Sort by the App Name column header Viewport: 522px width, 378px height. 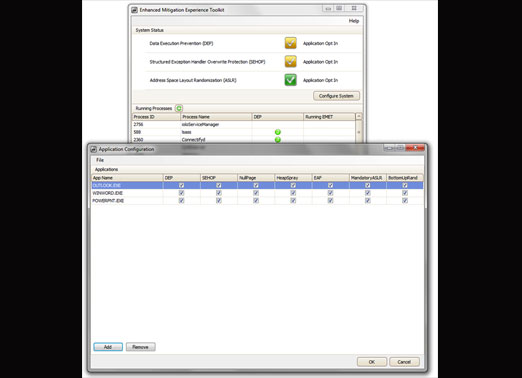pos(127,178)
